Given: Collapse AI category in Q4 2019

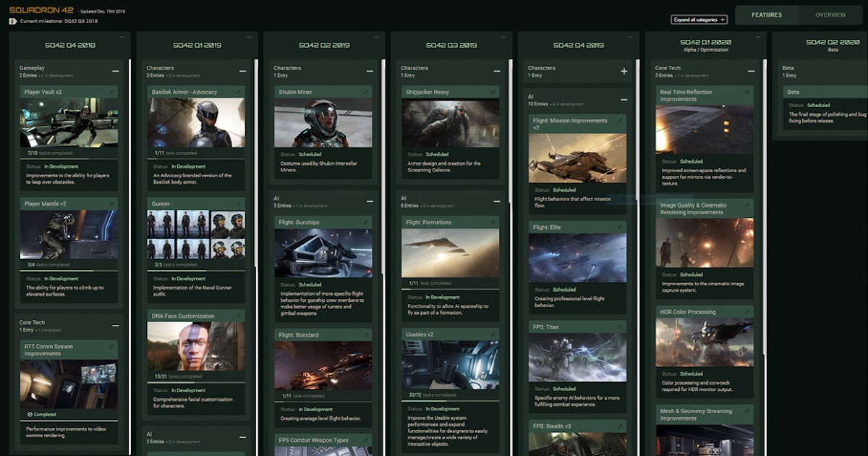Looking at the screenshot, I should click(x=624, y=99).
